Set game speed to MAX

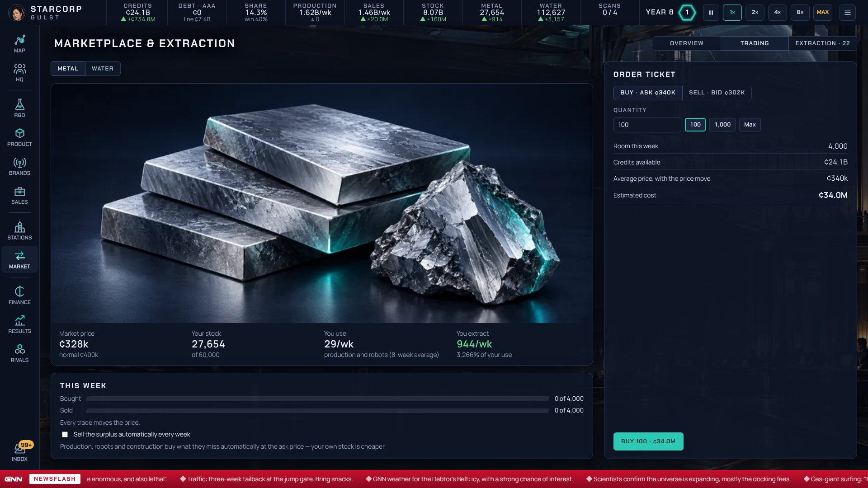[822, 13]
